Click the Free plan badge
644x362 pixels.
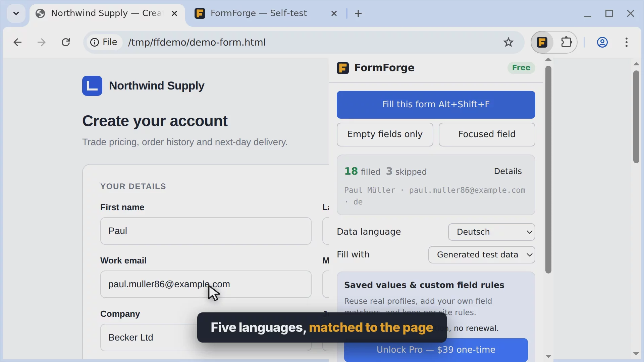coord(521,68)
